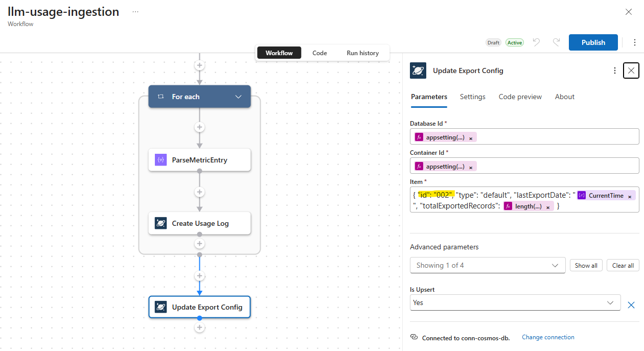
Task: Open the Code preview tab
Action: [x=520, y=97]
